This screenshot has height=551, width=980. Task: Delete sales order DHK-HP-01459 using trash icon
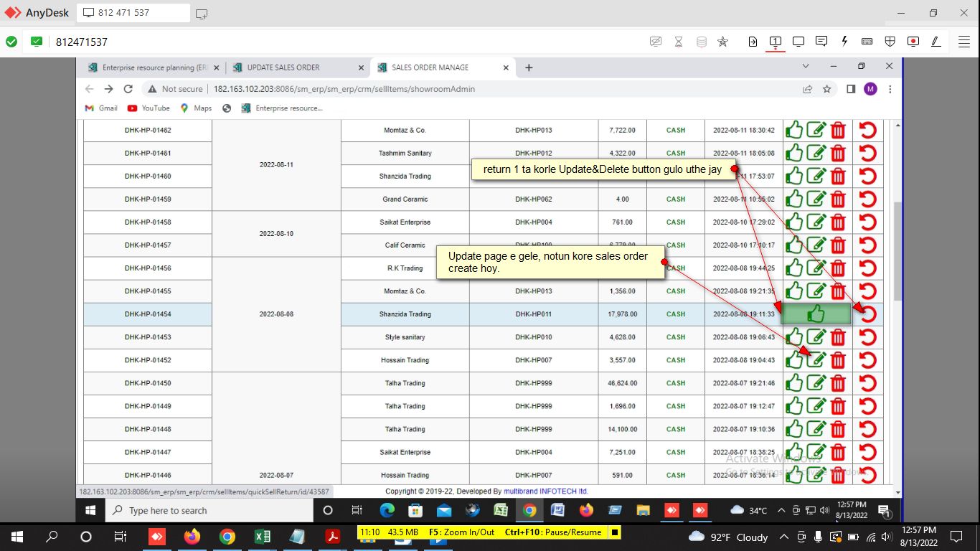[838, 199]
